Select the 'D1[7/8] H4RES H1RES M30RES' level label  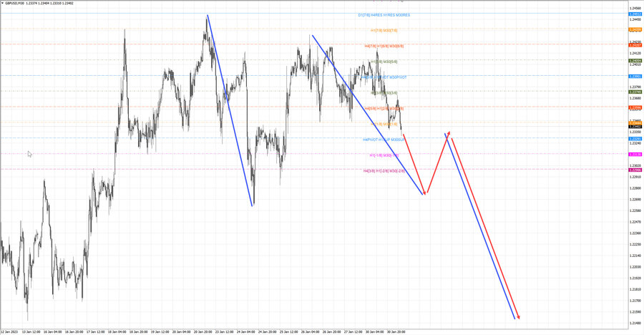click(384, 15)
